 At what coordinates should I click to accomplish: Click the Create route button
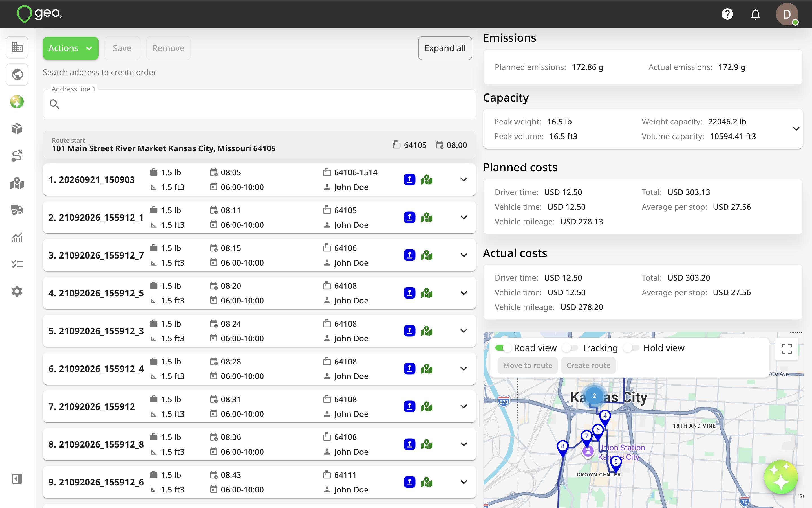pos(588,365)
